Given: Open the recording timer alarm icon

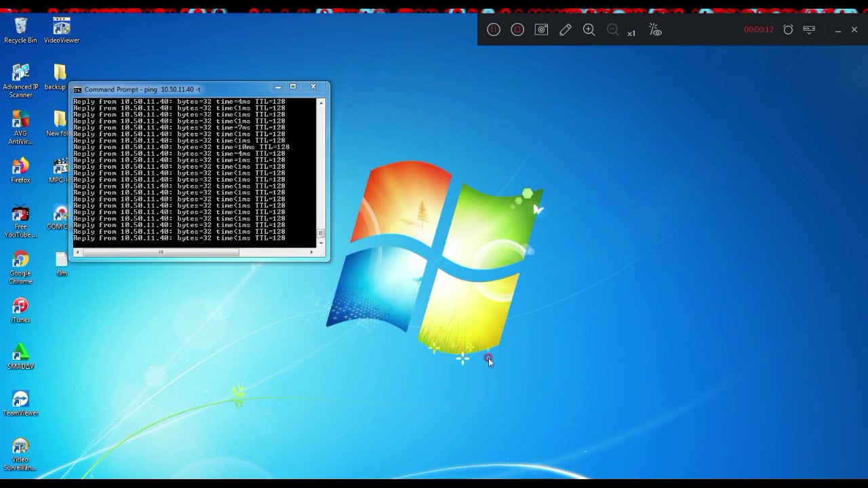Looking at the screenshot, I should tap(788, 30).
